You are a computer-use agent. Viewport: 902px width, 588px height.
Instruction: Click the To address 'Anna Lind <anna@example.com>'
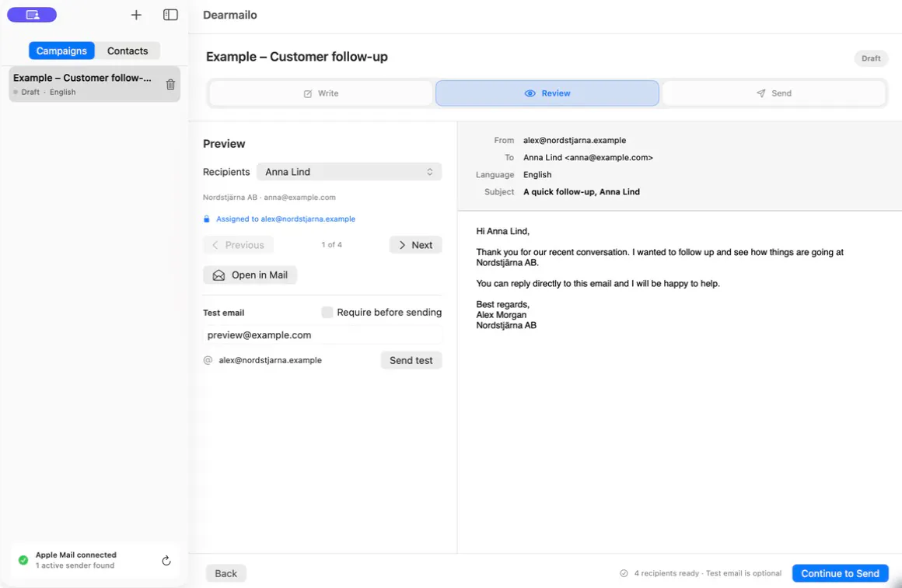click(588, 157)
